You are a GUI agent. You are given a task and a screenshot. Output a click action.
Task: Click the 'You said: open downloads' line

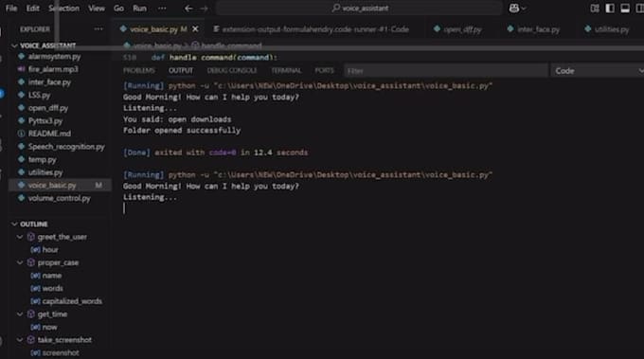click(177, 119)
